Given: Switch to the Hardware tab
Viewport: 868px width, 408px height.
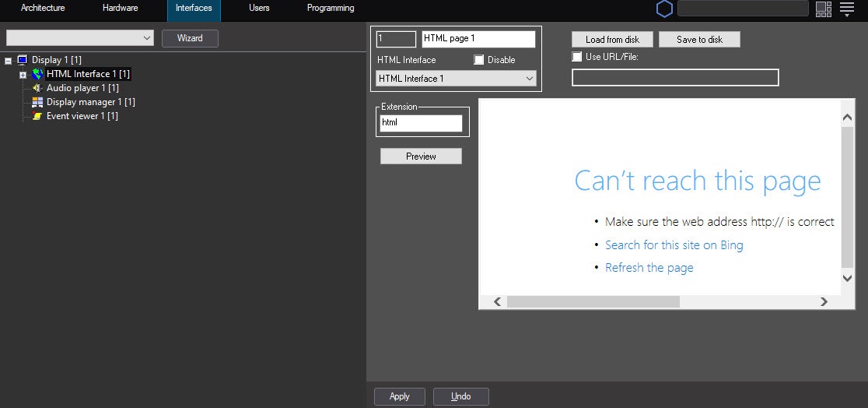Looking at the screenshot, I should coord(120,9).
